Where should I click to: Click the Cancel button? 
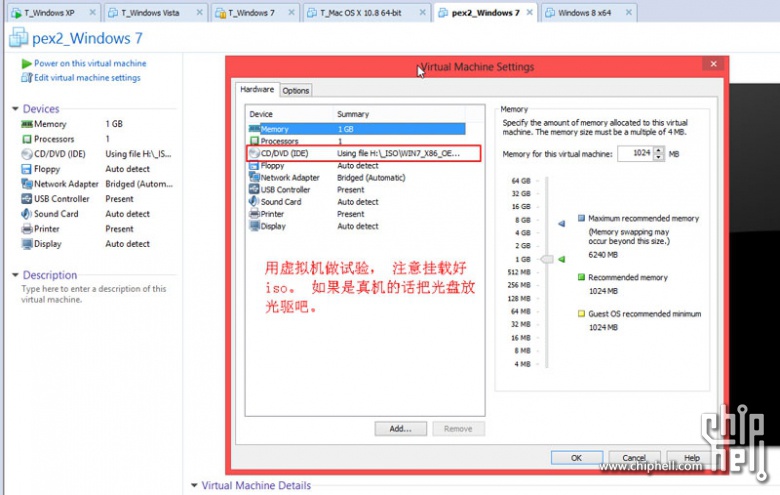(x=634, y=458)
